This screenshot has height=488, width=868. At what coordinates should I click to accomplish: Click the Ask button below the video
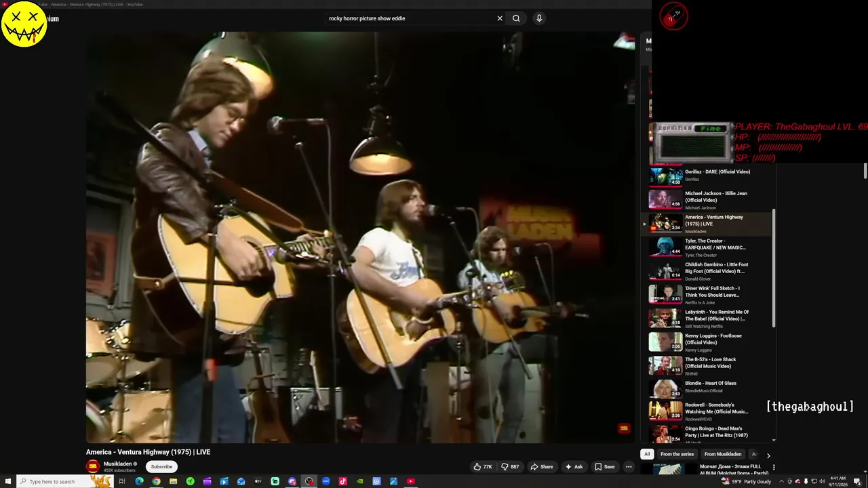point(573,466)
